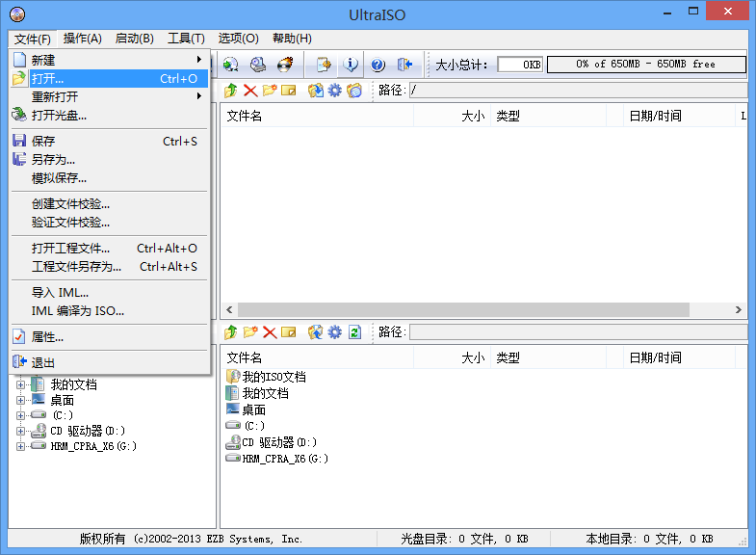
Task: Click the 大小总计 0KB field
Action: pos(520,65)
